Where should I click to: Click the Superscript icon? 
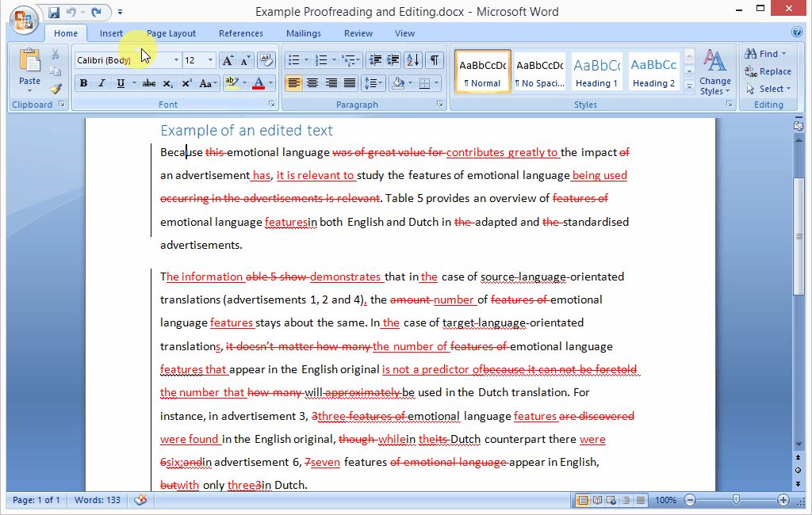[186, 83]
